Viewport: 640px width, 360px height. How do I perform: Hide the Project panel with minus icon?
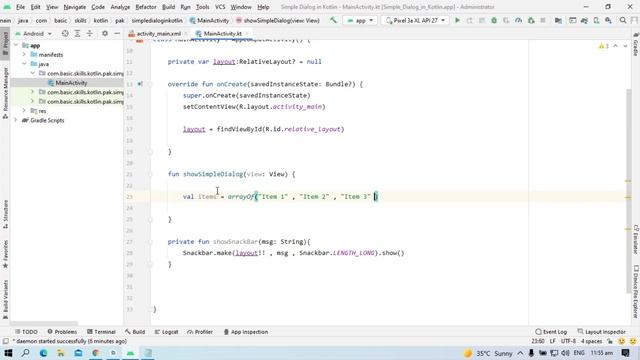(117, 33)
